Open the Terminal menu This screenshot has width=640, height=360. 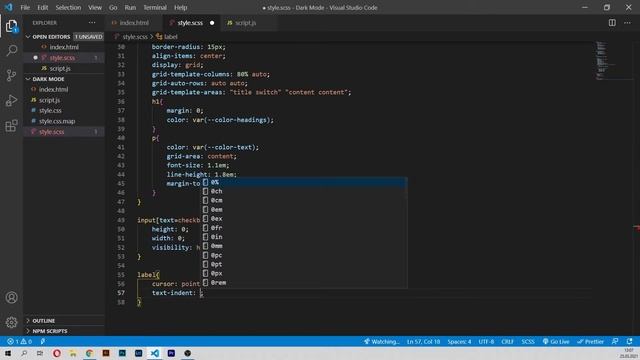coord(155,7)
